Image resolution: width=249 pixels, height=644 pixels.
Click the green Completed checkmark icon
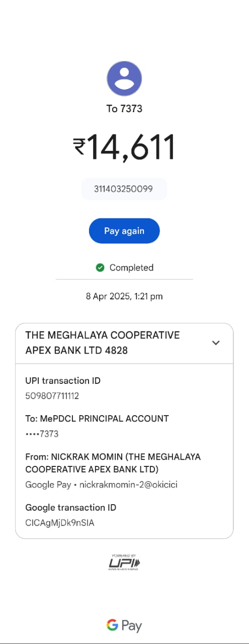[100, 268]
